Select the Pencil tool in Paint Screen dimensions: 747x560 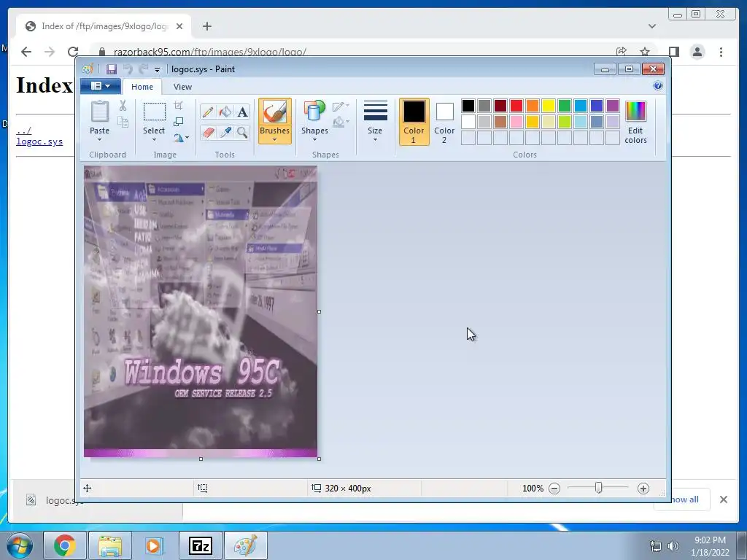tap(208, 112)
